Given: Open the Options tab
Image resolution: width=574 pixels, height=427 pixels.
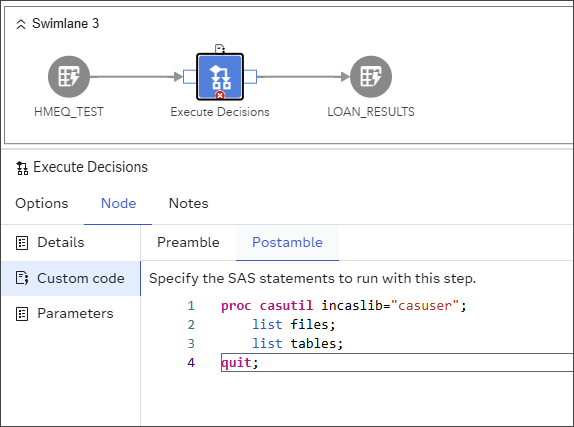Looking at the screenshot, I should (42, 203).
